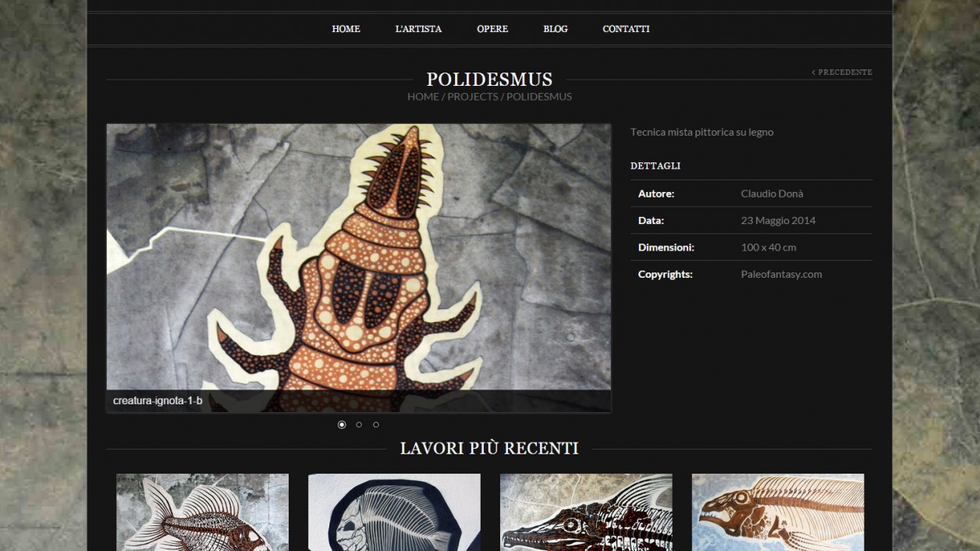Click the main Polidesmus creature slide image

[359, 268]
